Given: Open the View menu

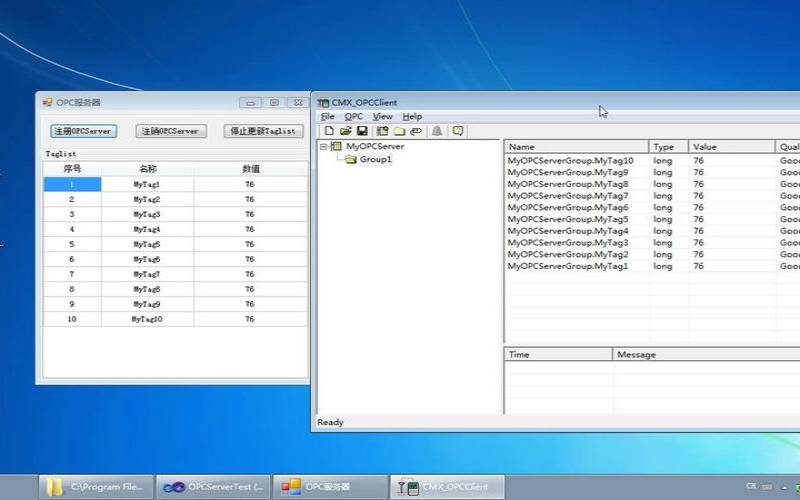Looking at the screenshot, I should (382, 117).
